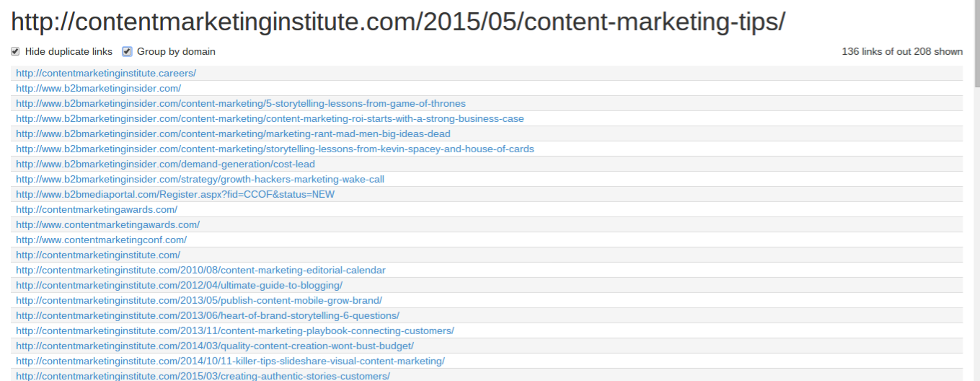Open the www.b2bmarketinginsider.com homepage link
980x381 pixels.
pyautogui.click(x=98, y=88)
